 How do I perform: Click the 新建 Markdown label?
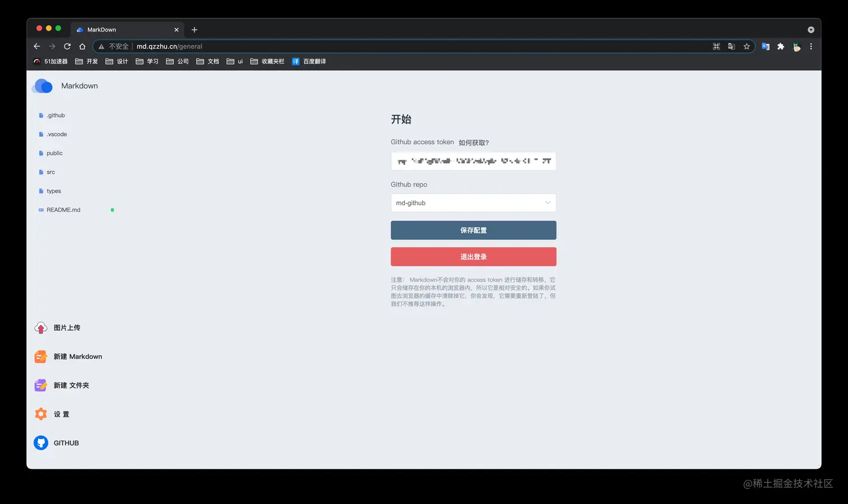(78, 357)
